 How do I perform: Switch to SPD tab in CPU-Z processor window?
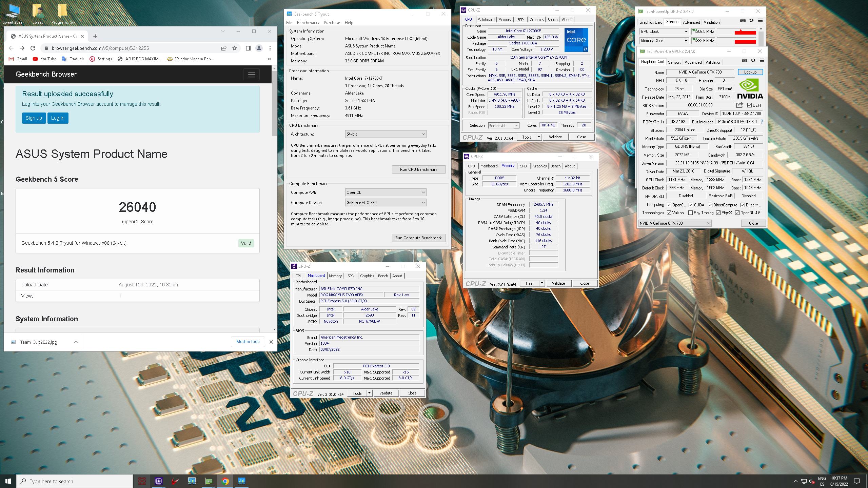pyautogui.click(x=520, y=20)
